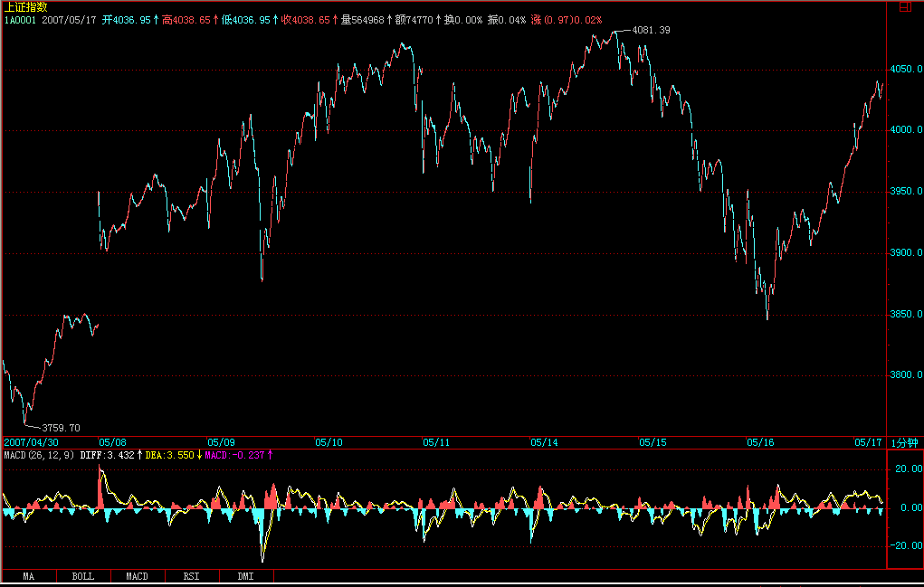Click the red 日 icon at top right

tap(905, 6)
